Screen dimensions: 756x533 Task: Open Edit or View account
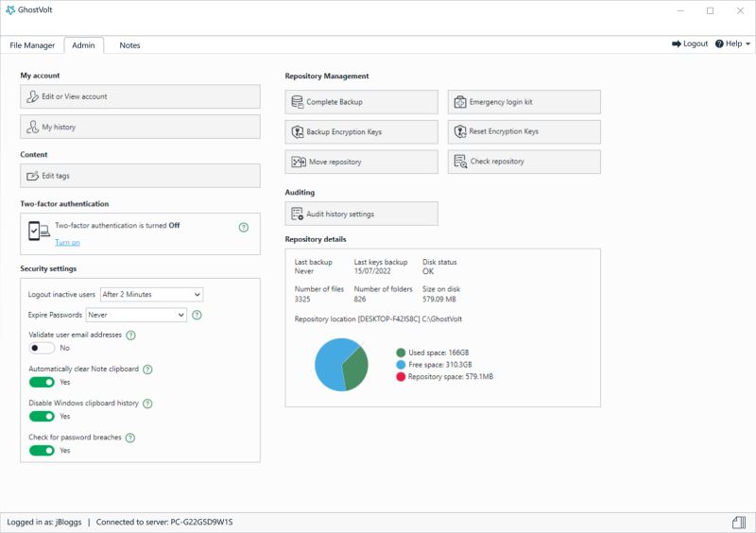140,96
